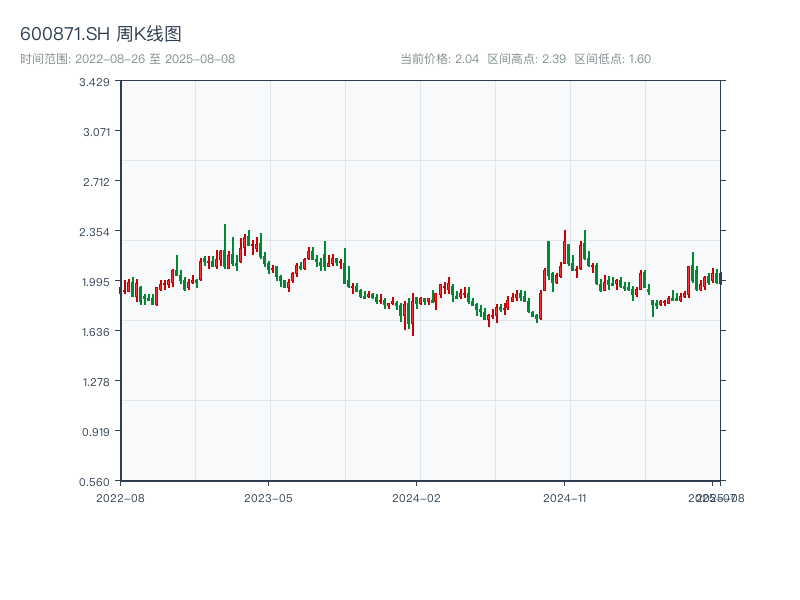
Task: Click the 区间低点 1.60 label
Action: 613,59
